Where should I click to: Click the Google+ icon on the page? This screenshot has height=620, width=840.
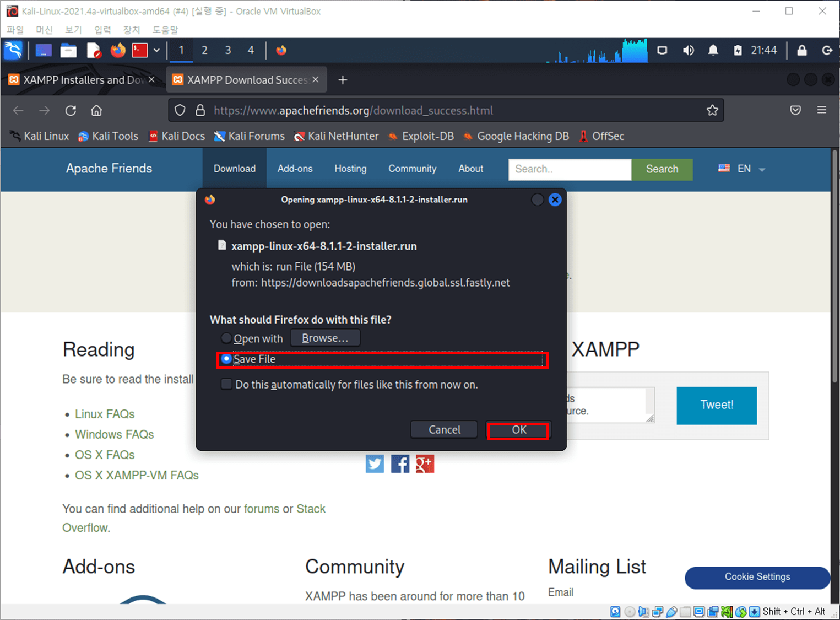tap(425, 463)
